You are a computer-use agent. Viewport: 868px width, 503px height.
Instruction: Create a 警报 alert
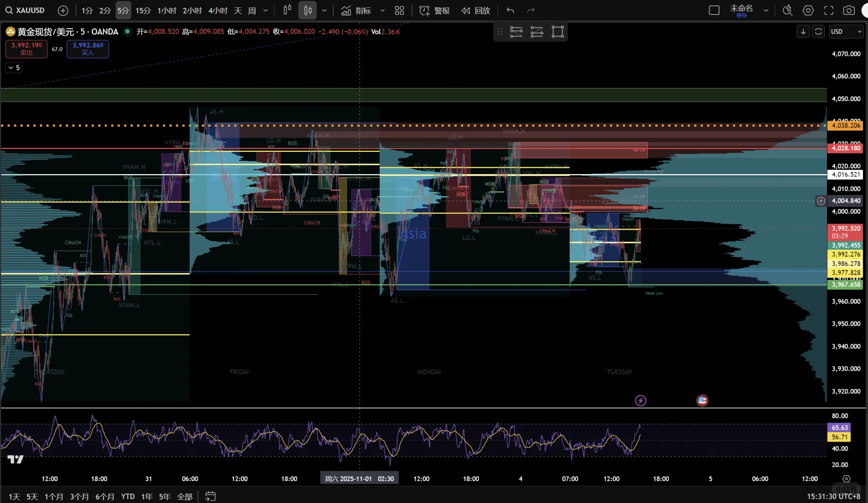(434, 10)
